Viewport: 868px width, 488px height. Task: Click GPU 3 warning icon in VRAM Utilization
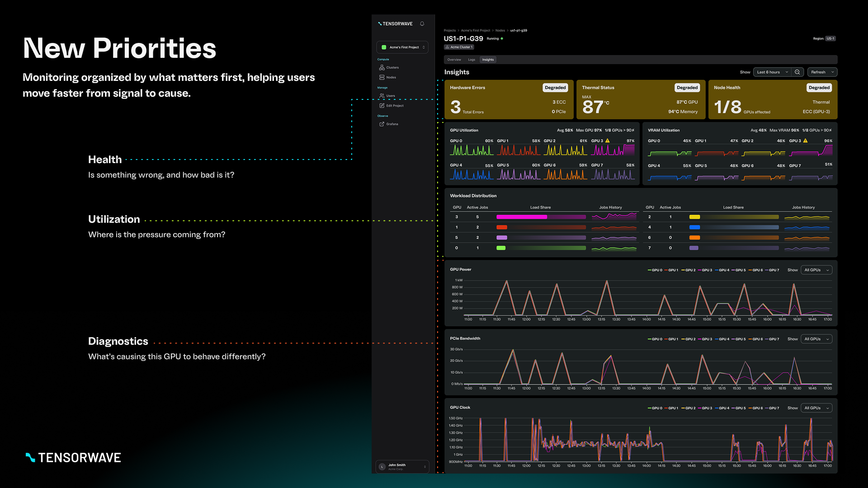806,141
